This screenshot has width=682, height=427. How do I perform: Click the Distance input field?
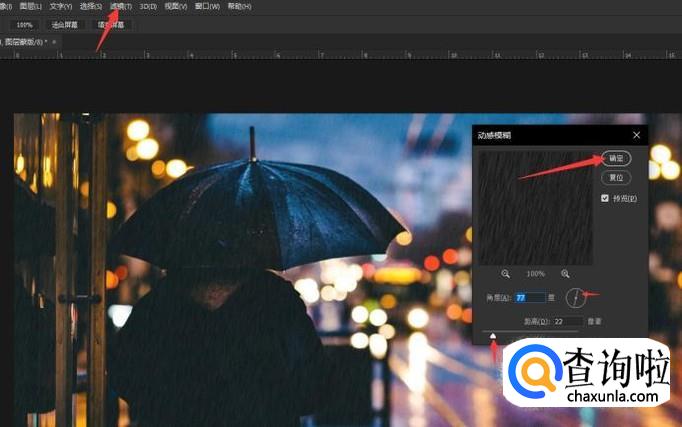566,321
